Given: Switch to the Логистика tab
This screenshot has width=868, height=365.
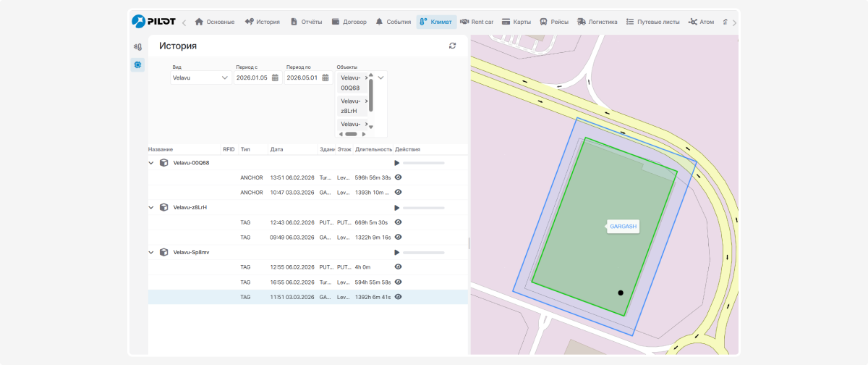Looking at the screenshot, I should tap(597, 22).
